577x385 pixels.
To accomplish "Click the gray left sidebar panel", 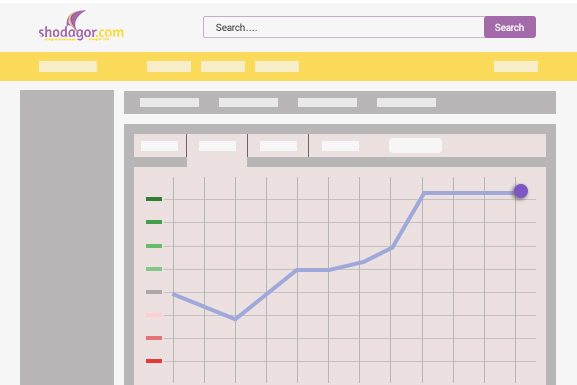I will (x=67, y=237).
